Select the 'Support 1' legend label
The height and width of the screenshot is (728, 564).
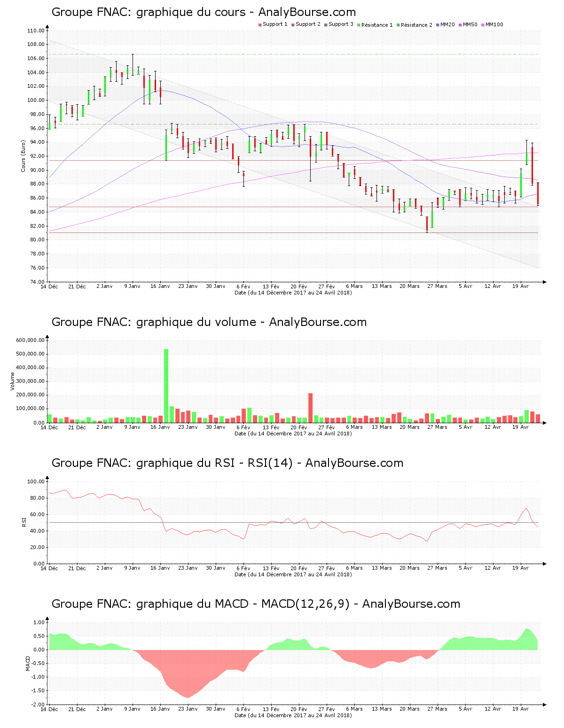point(275,24)
